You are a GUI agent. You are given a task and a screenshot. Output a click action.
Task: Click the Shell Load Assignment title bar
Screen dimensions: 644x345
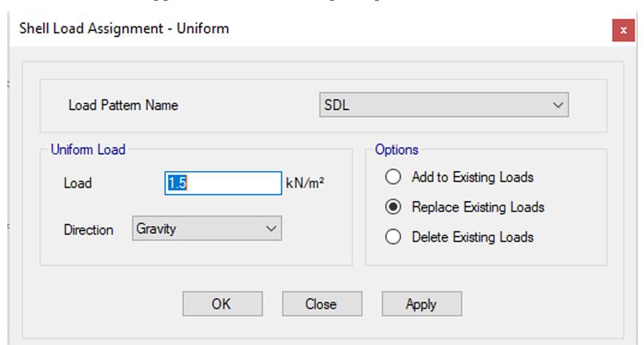tap(239, 29)
